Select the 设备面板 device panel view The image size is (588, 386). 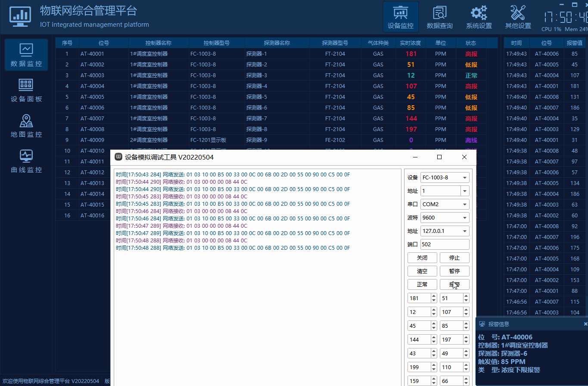[x=26, y=91]
